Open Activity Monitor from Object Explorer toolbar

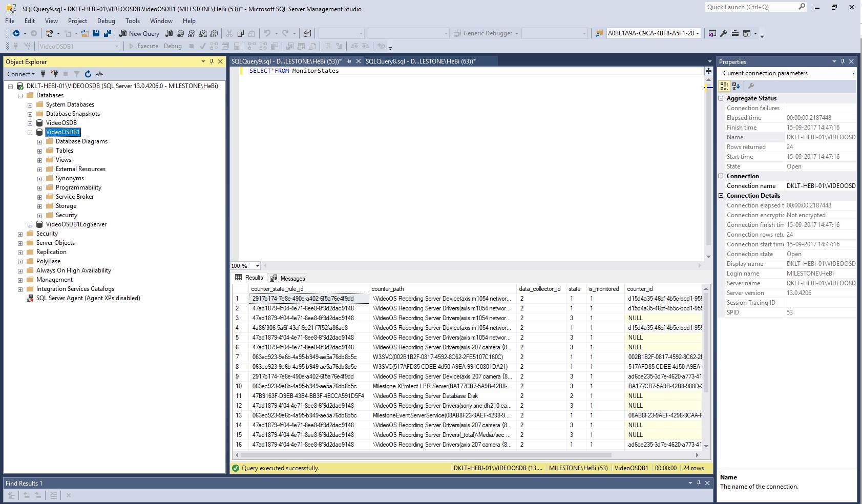[99, 74]
